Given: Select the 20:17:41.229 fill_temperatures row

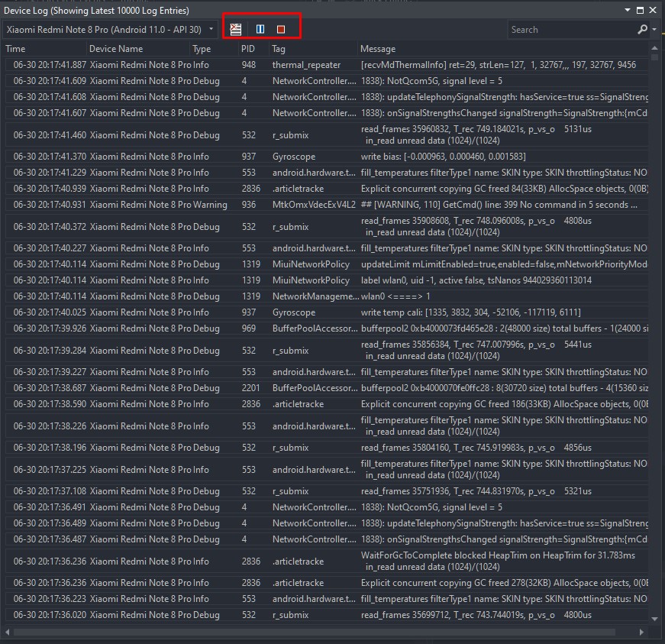Looking at the screenshot, I should tap(327, 173).
